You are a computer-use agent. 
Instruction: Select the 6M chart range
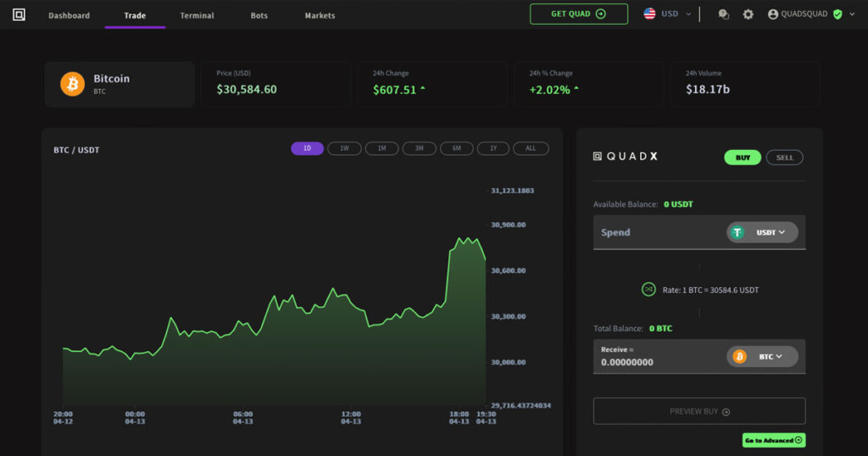457,148
